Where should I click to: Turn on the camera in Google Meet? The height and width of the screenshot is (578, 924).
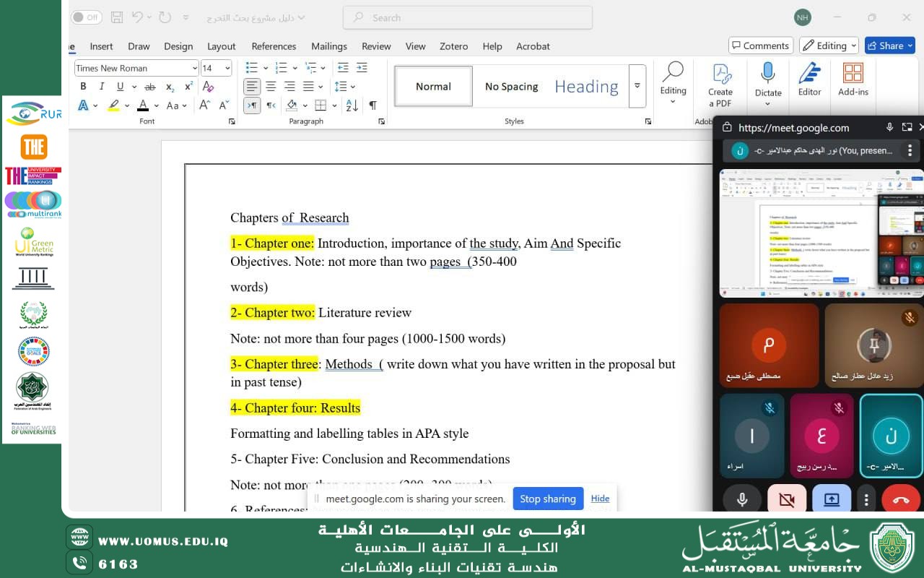point(786,499)
